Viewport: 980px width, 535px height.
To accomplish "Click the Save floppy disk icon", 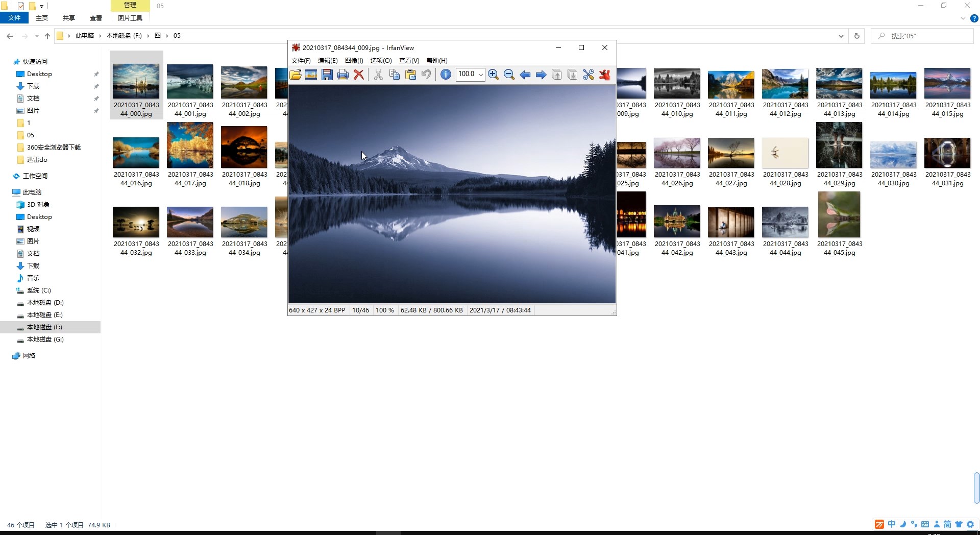I will click(x=327, y=75).
